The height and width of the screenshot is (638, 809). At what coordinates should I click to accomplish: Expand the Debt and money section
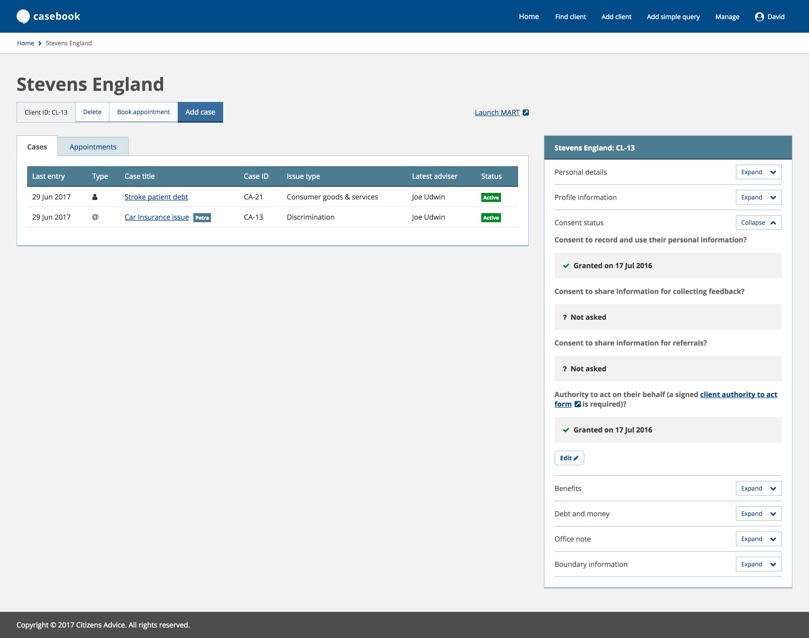758,514
